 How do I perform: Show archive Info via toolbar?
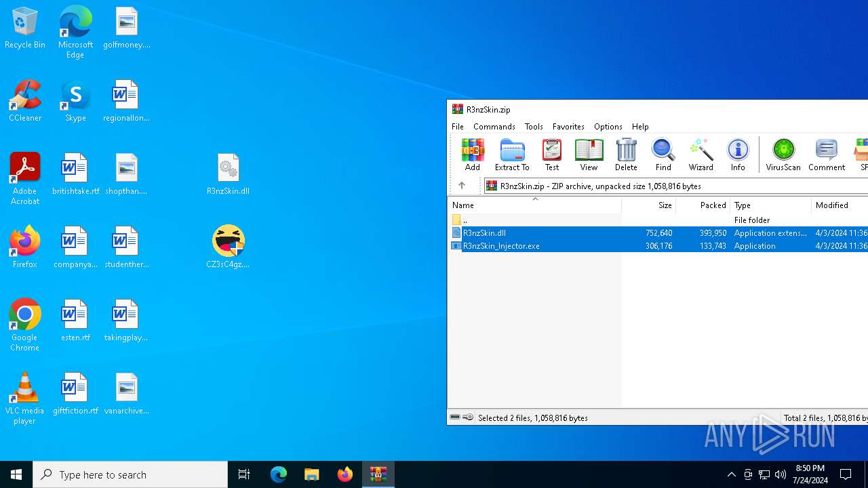(738, 155)
